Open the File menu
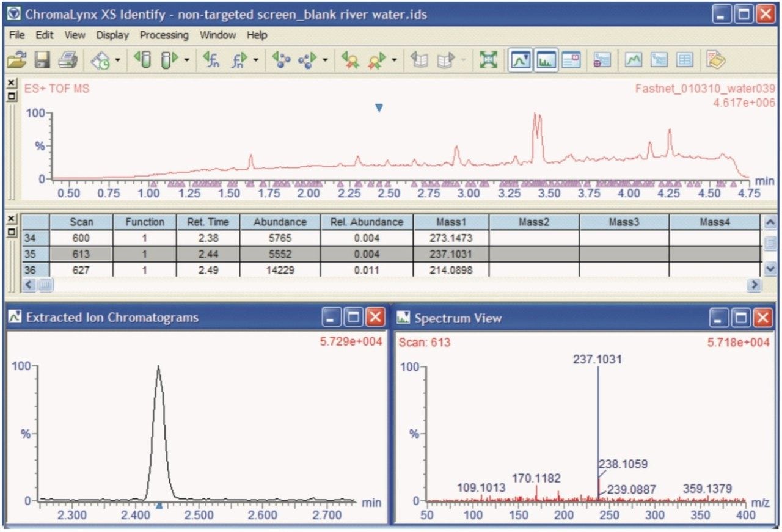The width and height of the screenshot is (782, 532). point(17,35)
